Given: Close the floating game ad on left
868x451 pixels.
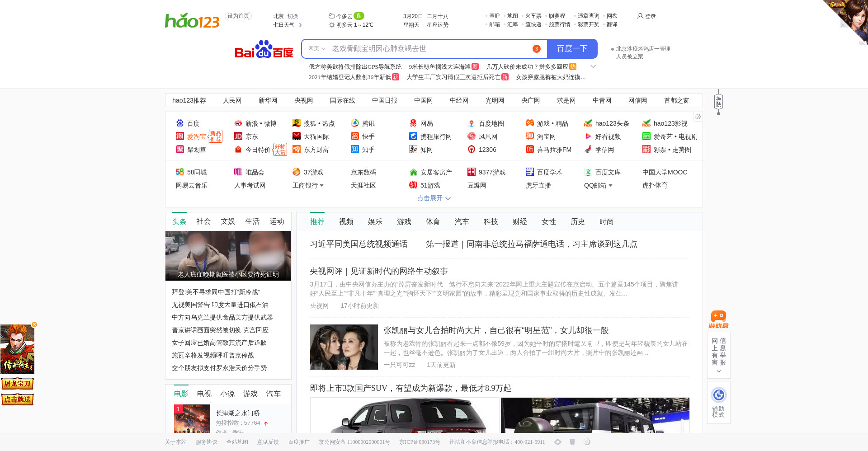Looking at the screenshot, I should click(34, 324).
